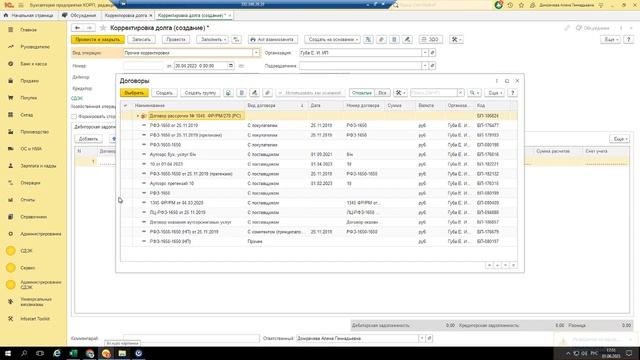The image size is (640, 360).
Task: Open the Руководителю sidebar section
Action: 35,47
